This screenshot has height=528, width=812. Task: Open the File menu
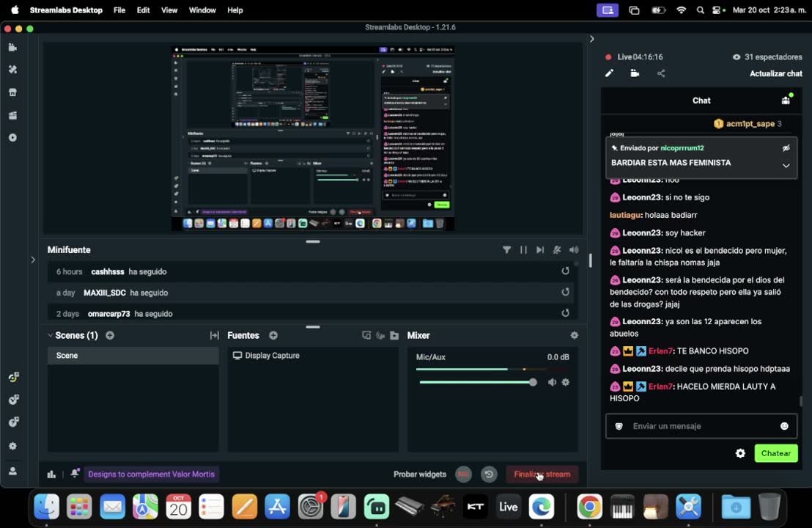click(x=119, y=10)
